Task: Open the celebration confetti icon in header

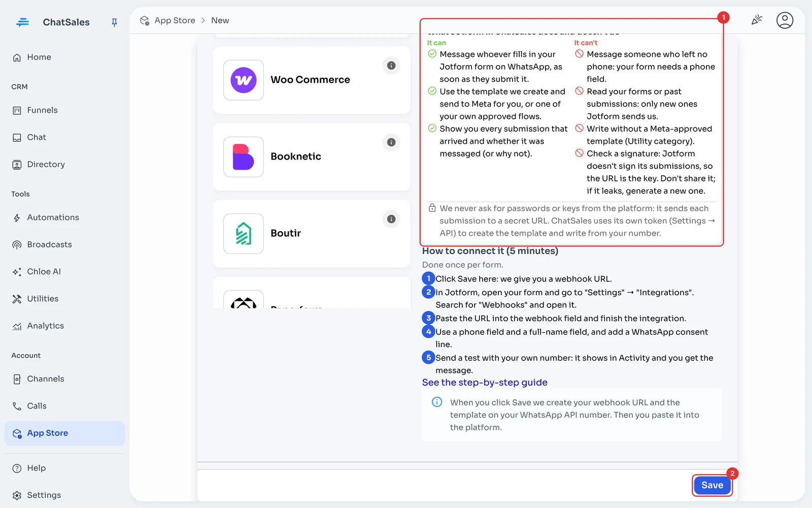Action: coord(757,20)
